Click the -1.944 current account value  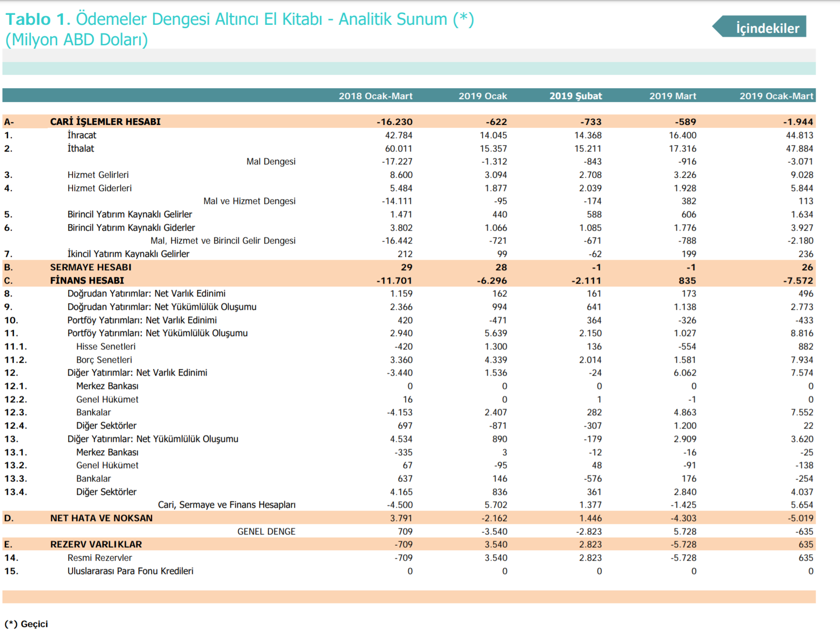(798, 122)
